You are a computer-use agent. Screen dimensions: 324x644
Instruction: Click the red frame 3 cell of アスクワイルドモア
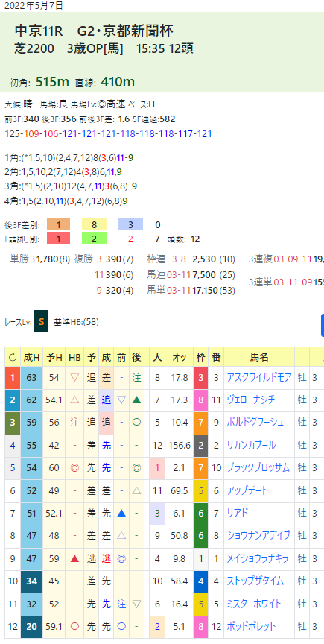200,377
